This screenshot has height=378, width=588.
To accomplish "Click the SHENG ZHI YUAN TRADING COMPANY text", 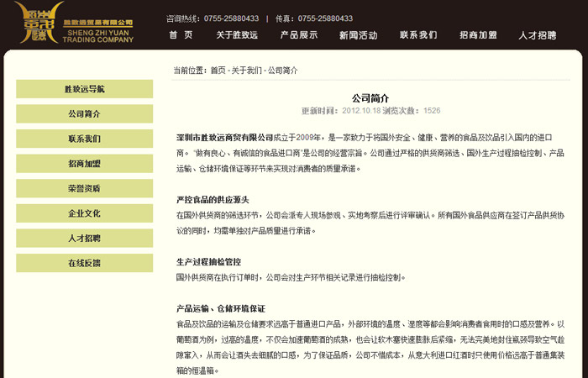I will pyautogui.click(x=98, y=36).
